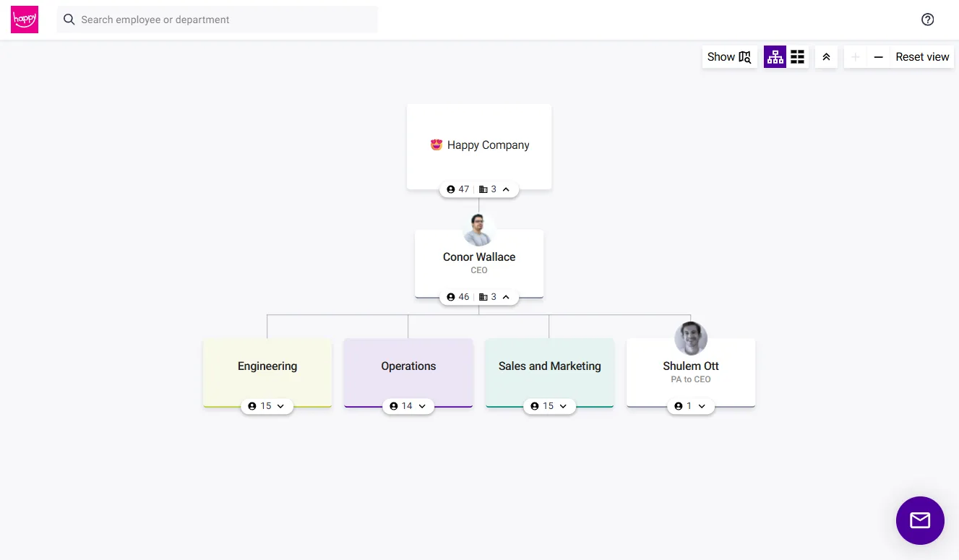The height and width of the screenshot is (560, 959).
Task: Zoom in with the plus button
Action: (856, 57)
